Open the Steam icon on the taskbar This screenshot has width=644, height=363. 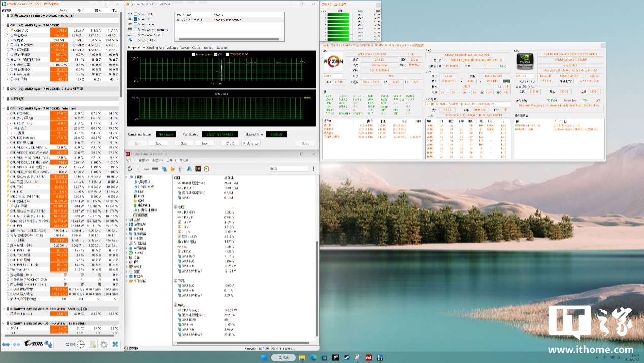tap(346, 358)
